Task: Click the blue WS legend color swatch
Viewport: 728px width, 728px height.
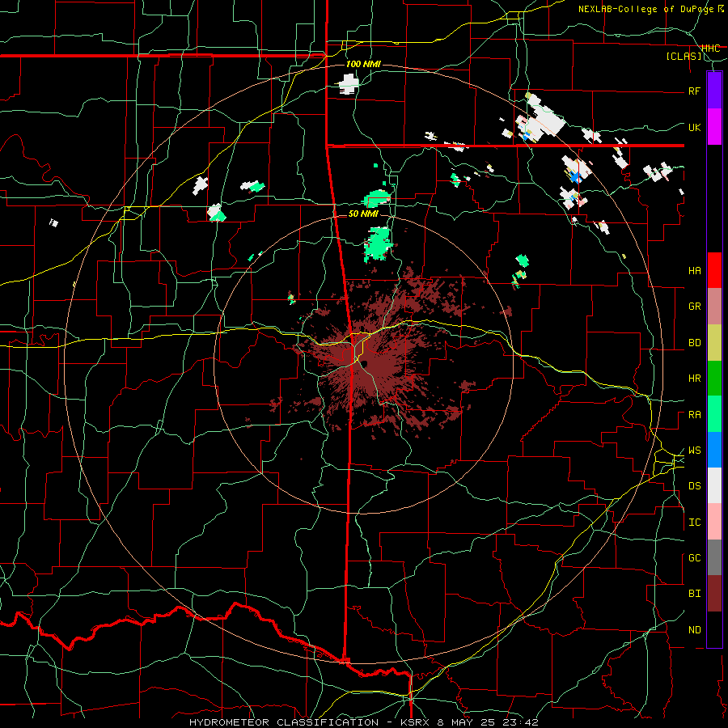Action: tap(714, 450)
